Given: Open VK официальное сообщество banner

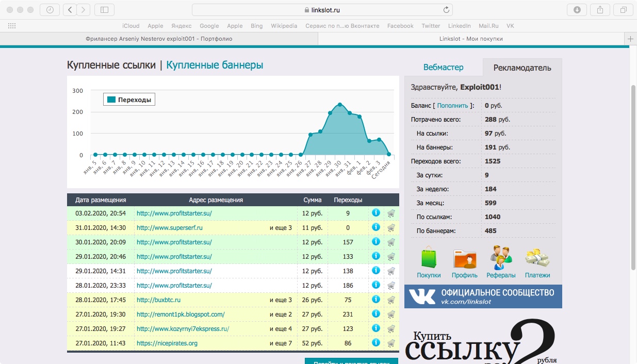Looking at the screenshot, I should pyautogui.click(x=483, y=296).
